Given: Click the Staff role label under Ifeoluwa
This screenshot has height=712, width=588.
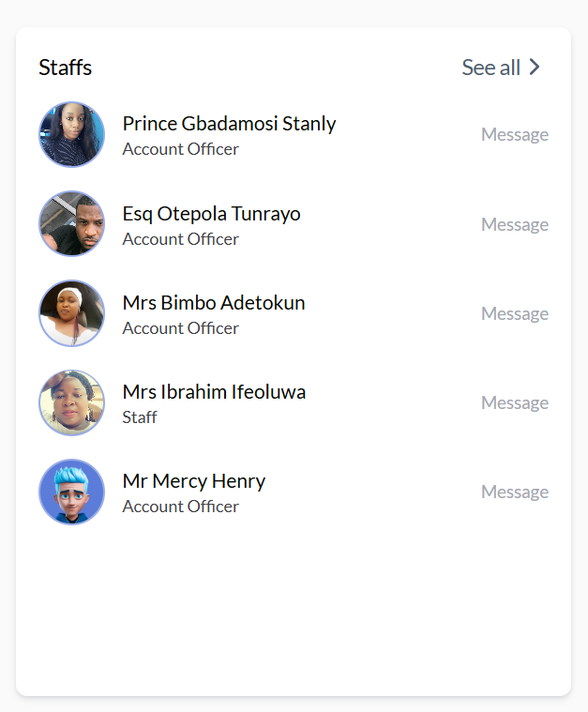Looking at the screenshot, I should click(140, 417).
